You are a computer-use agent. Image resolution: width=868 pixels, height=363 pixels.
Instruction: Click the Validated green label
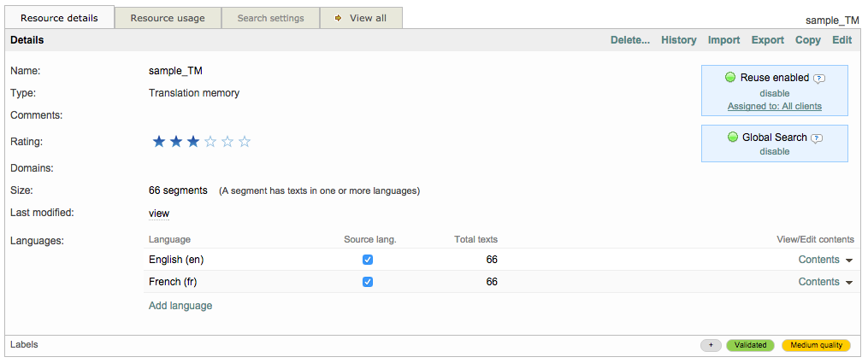(750, 346)
